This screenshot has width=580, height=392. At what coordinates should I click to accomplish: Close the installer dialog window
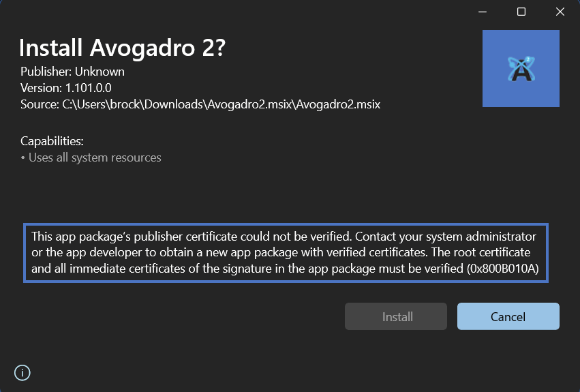point(560,12)
